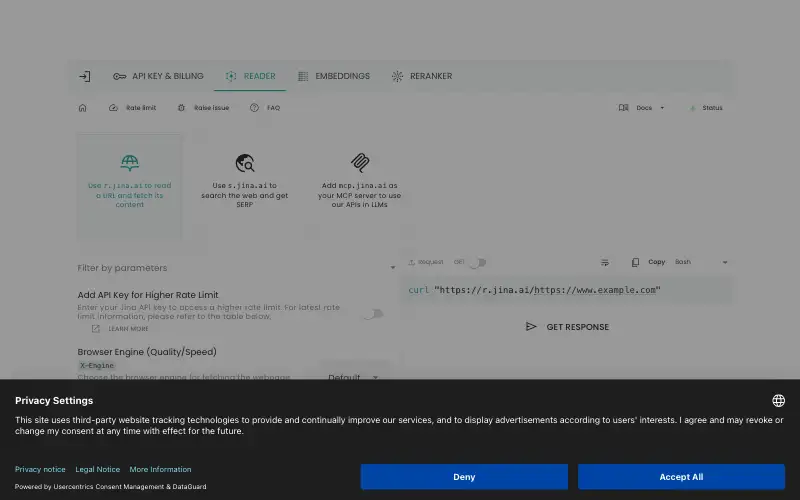Open the FAQ link
The image size is (800, 500).
(265, 108)
